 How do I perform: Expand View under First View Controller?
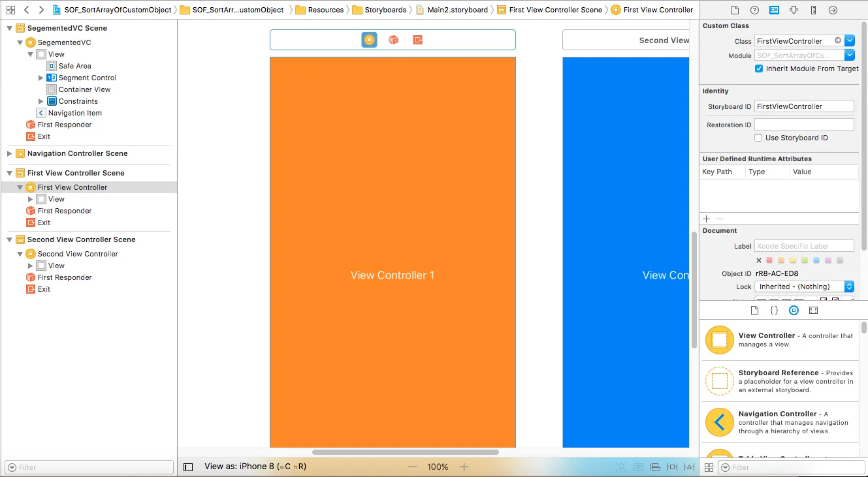(x=31, y=199)
